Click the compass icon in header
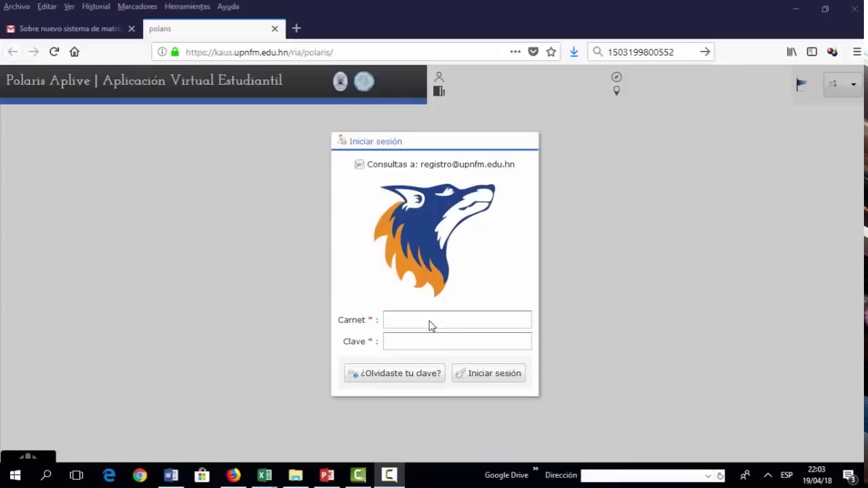 616,77
